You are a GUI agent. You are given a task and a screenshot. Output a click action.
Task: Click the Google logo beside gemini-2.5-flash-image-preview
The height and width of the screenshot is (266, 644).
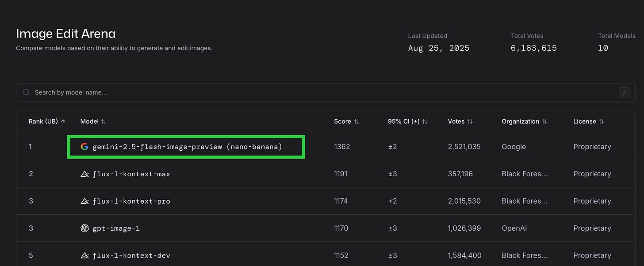(84, 147)
